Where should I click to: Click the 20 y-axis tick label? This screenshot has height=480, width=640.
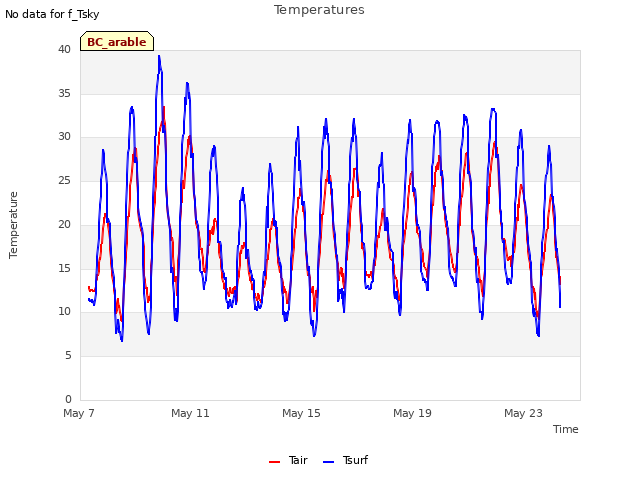[x=64, y=224]
